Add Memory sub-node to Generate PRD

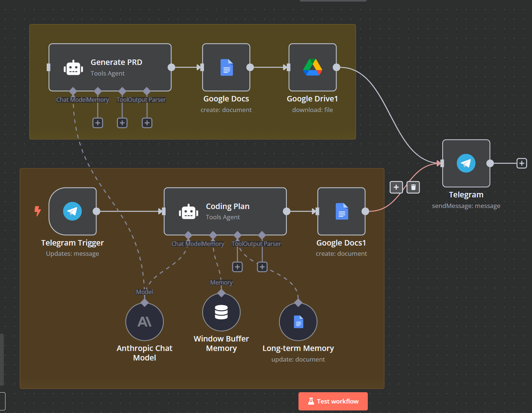(x=98, y=123)
